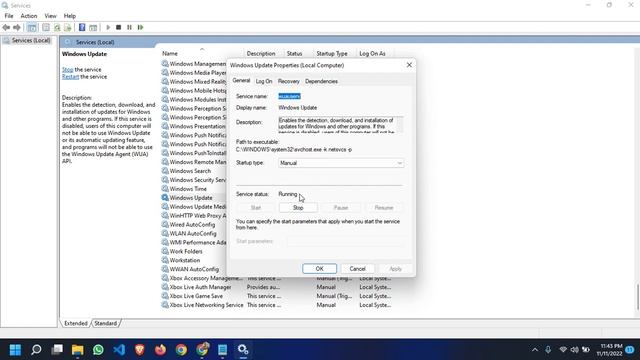
Task: Click the taskbar Search icon
Action: (x=36, y=350)
